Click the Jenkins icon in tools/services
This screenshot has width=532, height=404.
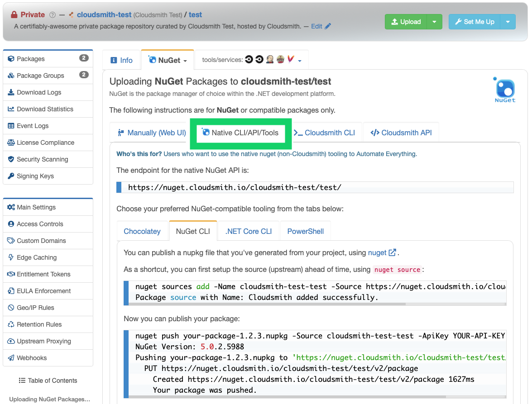click(x=269, y=59)
